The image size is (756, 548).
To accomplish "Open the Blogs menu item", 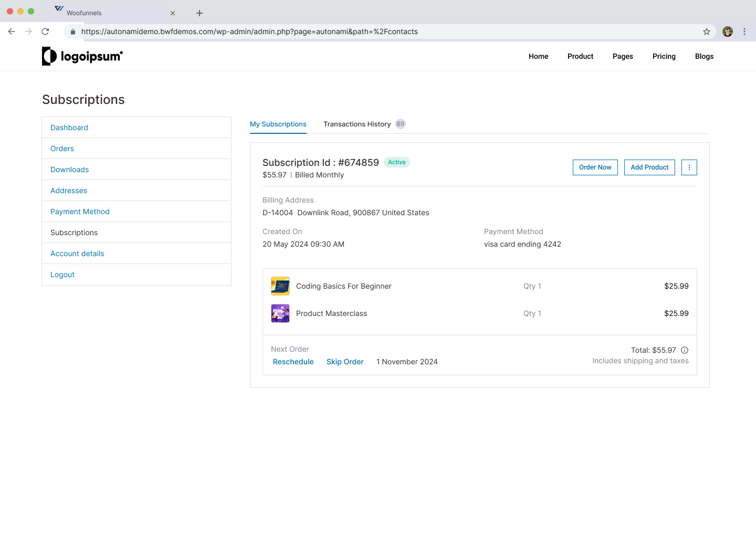I will tap(704, 56).
